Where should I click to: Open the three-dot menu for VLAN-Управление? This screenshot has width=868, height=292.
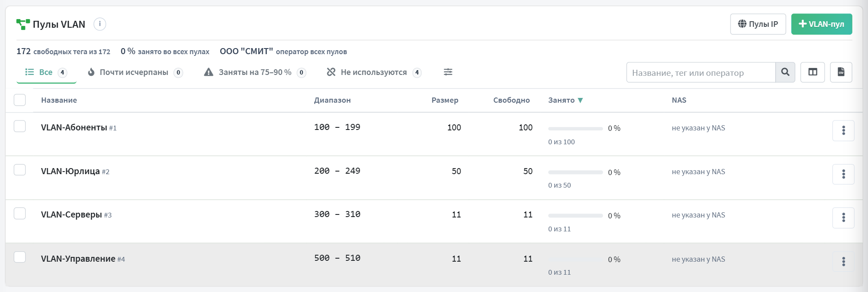point(843,262)
